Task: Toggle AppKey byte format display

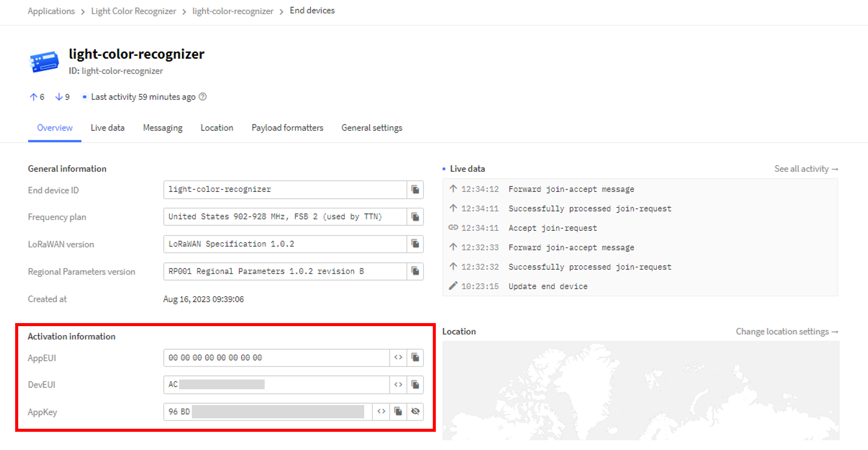Action: click(381, 412)
